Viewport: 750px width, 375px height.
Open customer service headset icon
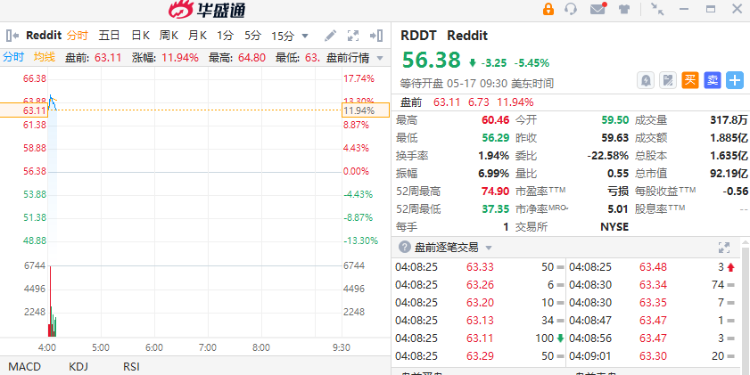click(571, 9)
